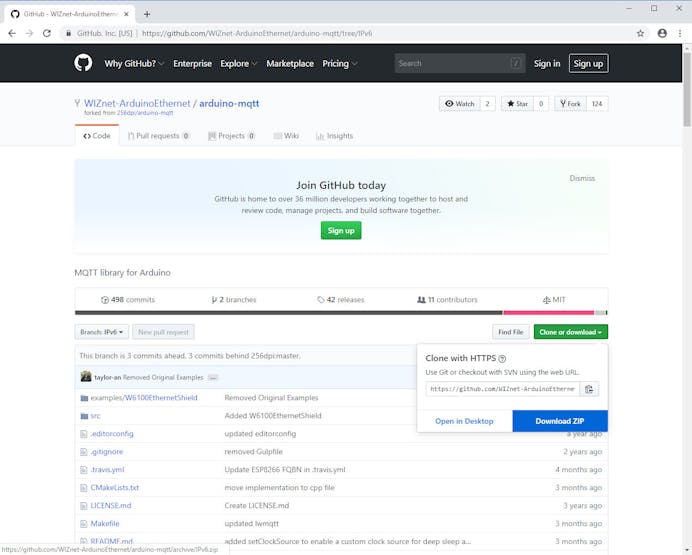This screenshot has width=692, height=555.
Task: Click 'Update ESP8266 FQBN in .travis.yml' commit message
Action: tap(285, 470)
